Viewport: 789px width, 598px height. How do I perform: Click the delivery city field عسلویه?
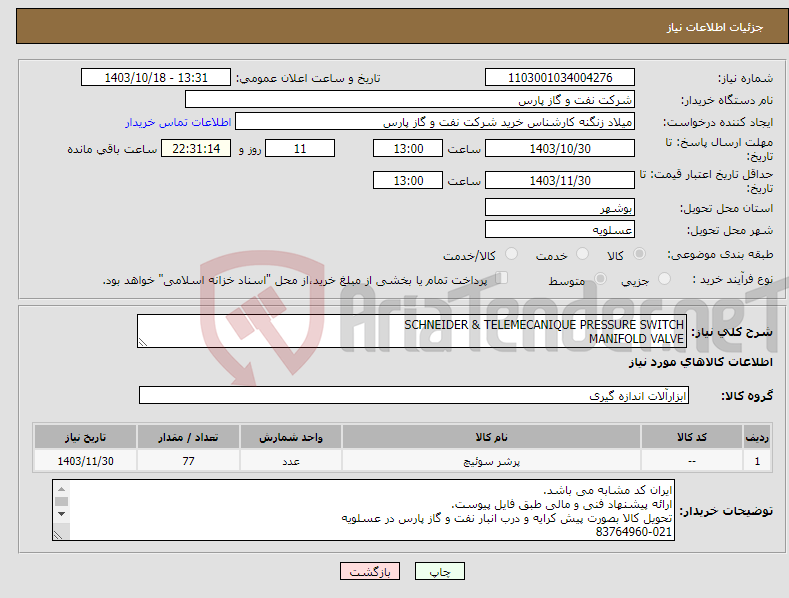click(x=560, y=230)
